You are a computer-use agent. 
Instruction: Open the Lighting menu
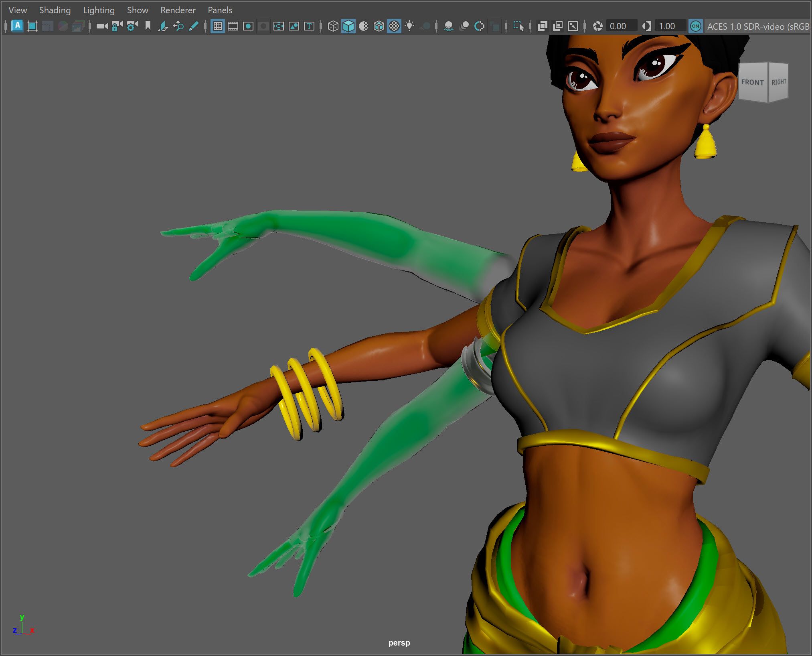(x=99, y=10)
